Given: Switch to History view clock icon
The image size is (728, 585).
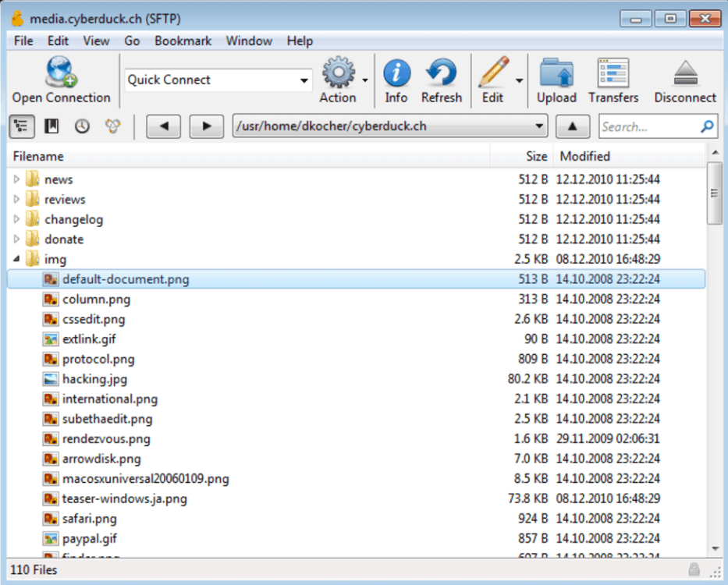Looking at the screenshot, I should [x=82, y=126].
